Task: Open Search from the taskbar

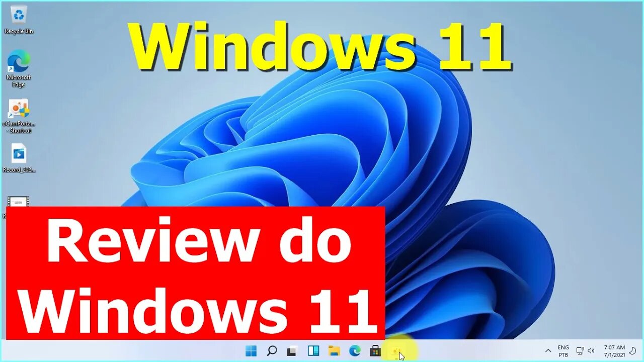Action: [x=272, y=351]
